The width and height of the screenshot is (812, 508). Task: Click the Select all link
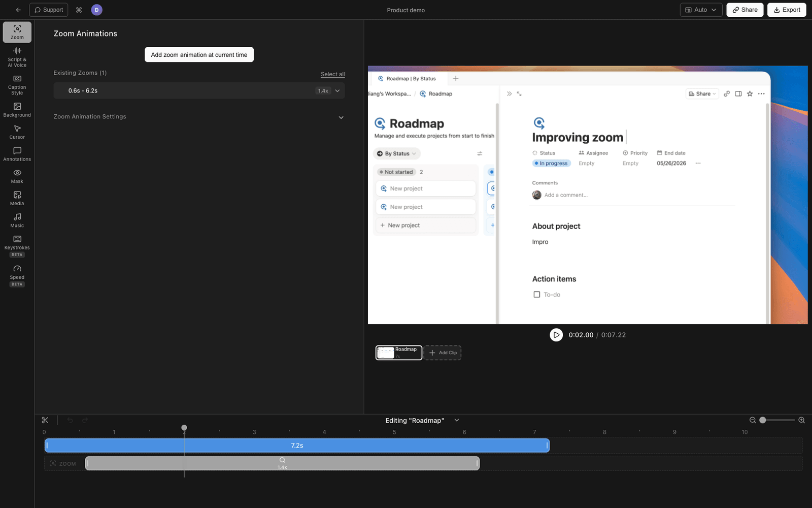point(332,74)
